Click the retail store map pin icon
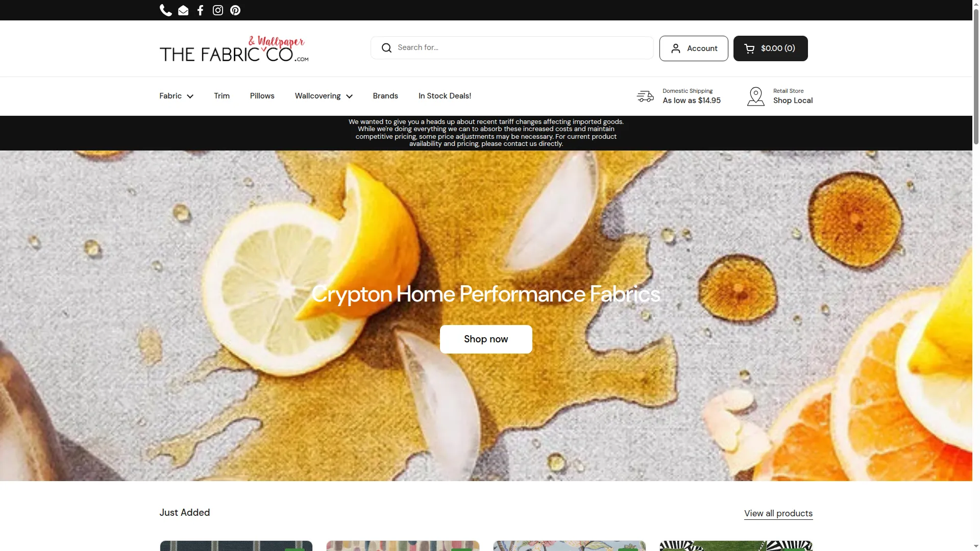Viewport: 980px width, 551px height. point(756,96)
